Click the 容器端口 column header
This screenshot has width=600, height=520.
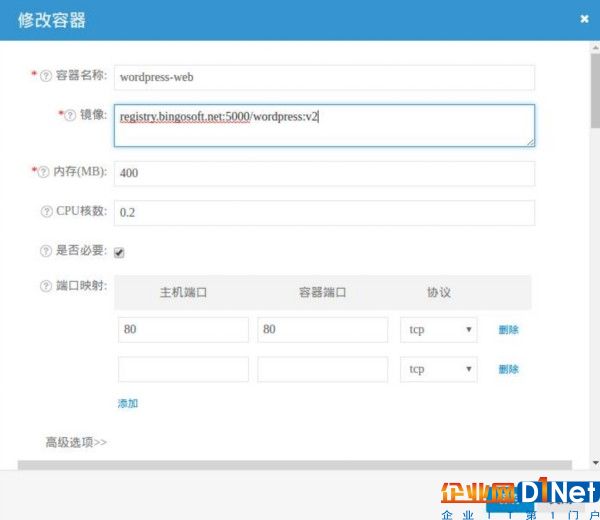point(323,293)
